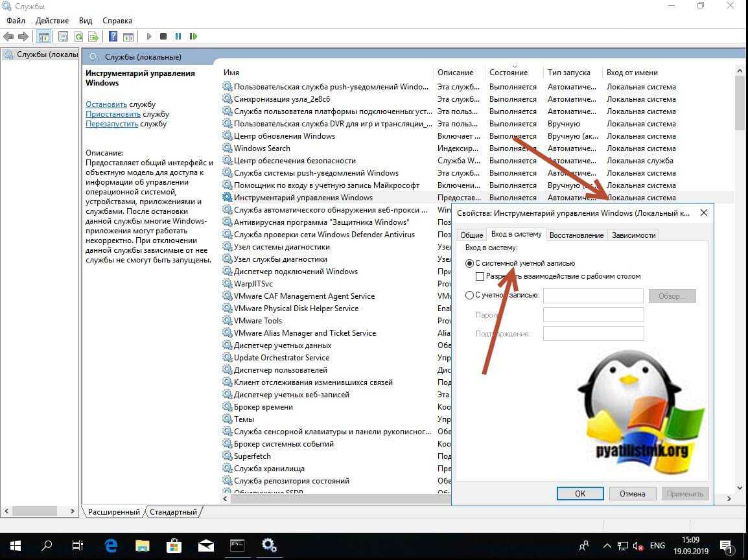Click the Подтверждение input field

594,333
